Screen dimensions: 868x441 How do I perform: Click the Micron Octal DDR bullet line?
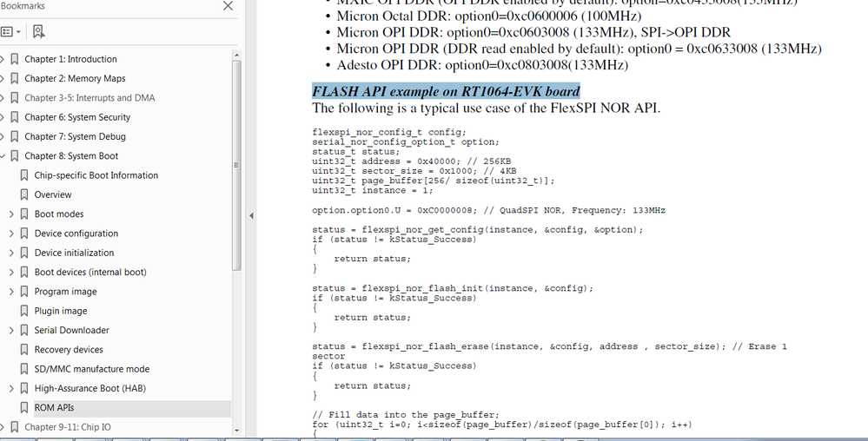tap(489, 16)
